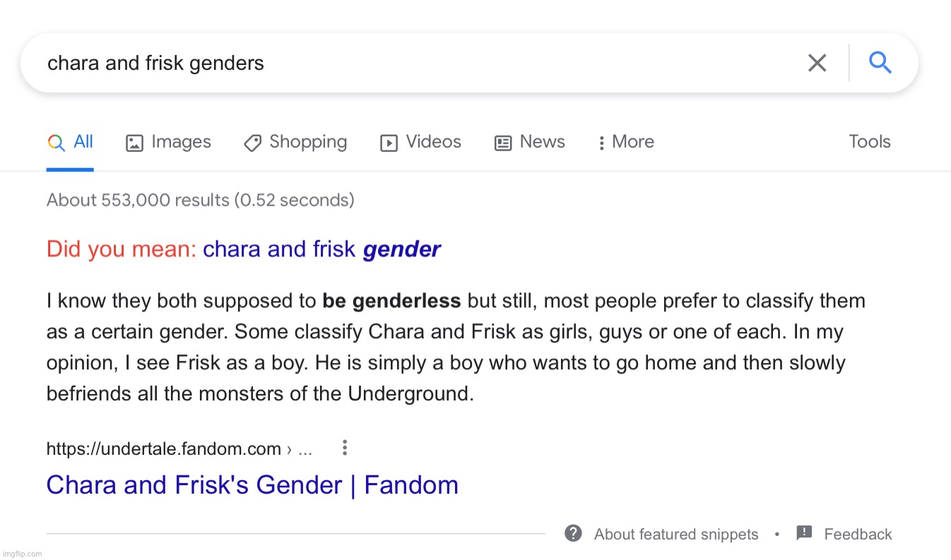The height and width of the screenshot is (560, 951).
Task: Click the question mark snippet info icon
Action: click(x=574, y=533)
